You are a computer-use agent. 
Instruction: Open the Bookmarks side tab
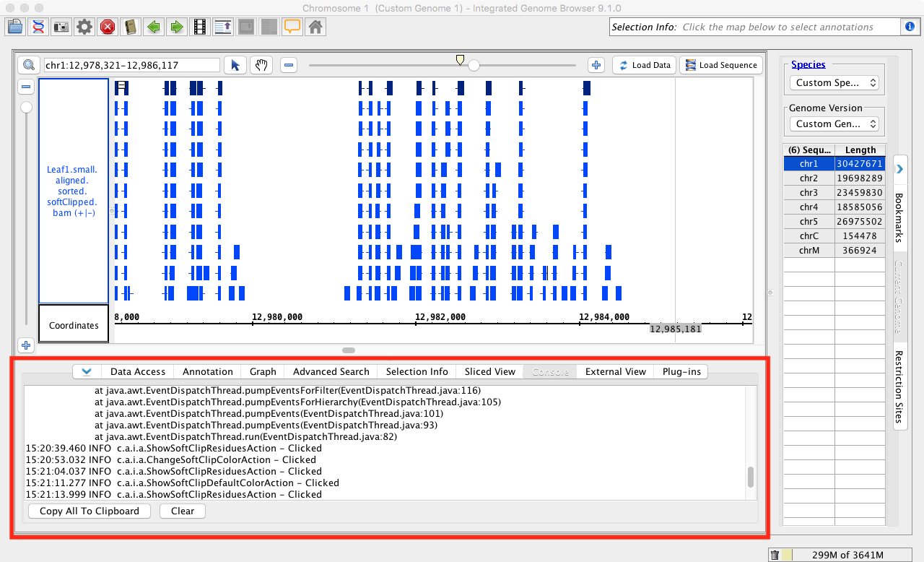click(899, 217)
